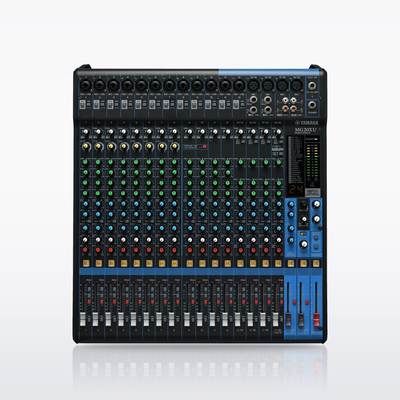The width and height of the screenshot is (400, 400).
Task: Click the left white RCA input jack
Action: pos(285,100)
